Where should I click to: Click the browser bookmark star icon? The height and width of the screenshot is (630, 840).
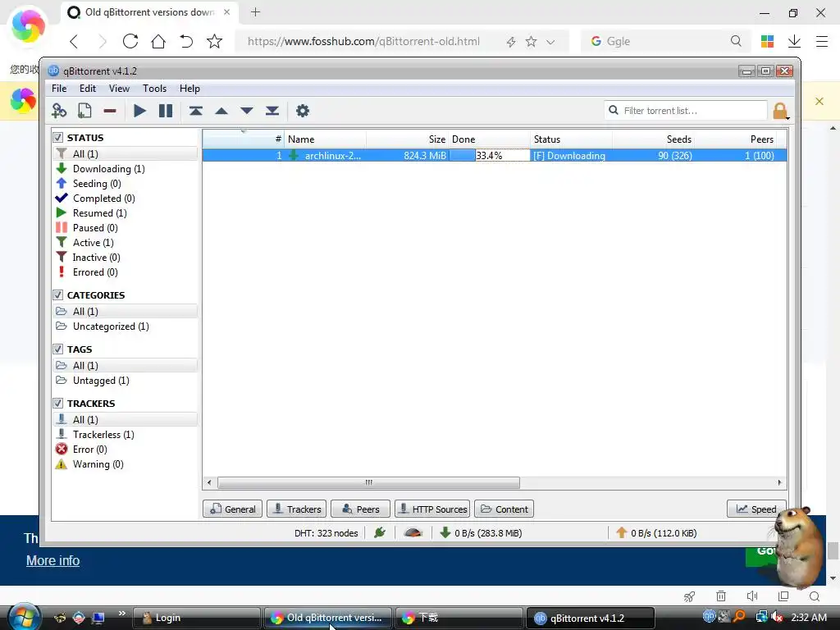click(x=214, y=41)
